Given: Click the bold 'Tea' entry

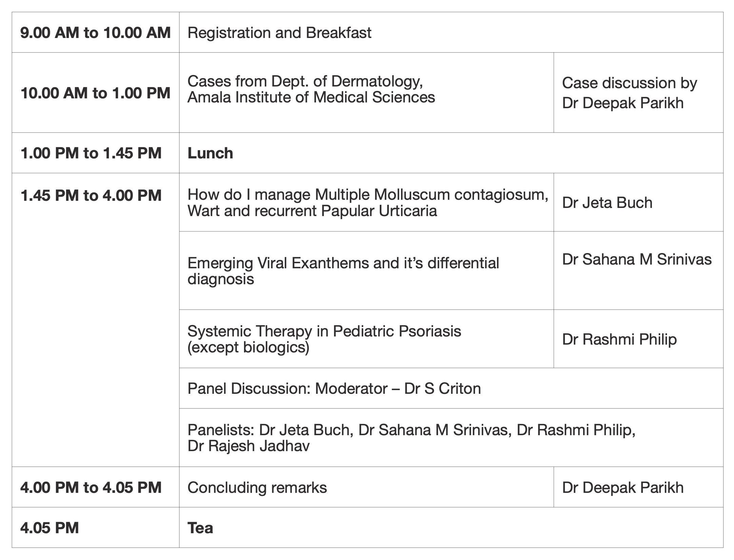Looking at the screenshot, I should tap(200, 528).
